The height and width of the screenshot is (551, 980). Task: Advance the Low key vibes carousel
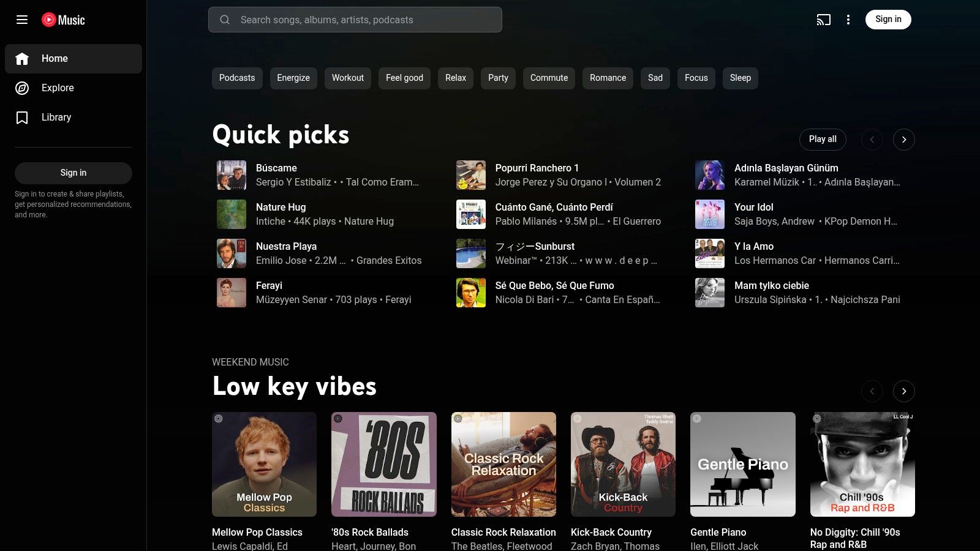pos(904,391)
